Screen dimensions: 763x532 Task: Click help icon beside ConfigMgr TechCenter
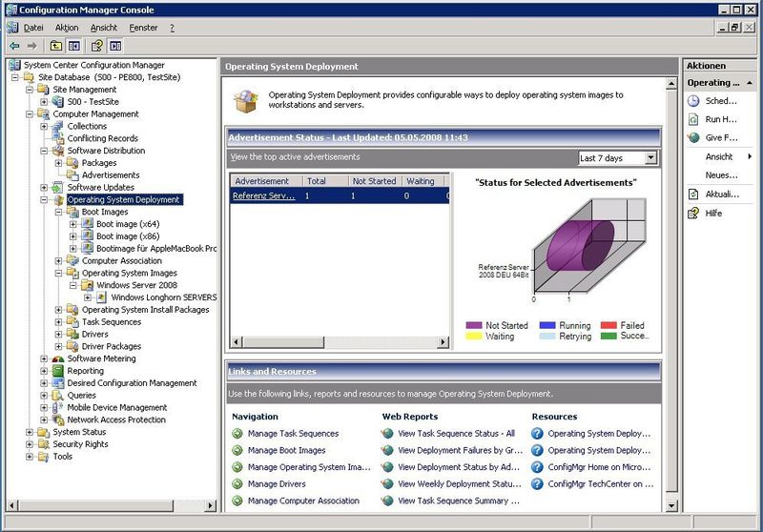click(x=537, y=484)
